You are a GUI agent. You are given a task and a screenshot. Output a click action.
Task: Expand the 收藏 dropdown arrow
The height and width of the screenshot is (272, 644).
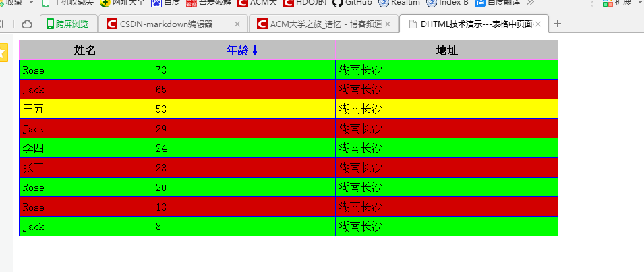[32, 2]
